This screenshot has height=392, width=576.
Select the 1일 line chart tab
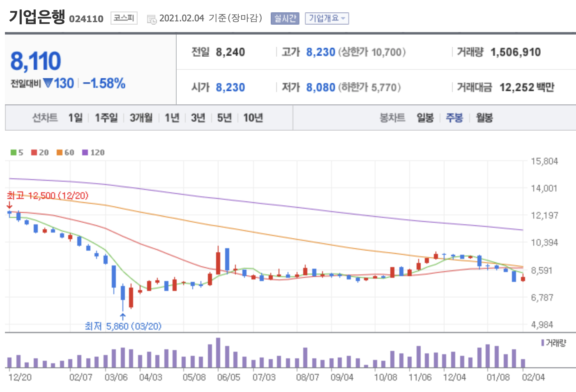pyautogui.click(x=76, y=118)
